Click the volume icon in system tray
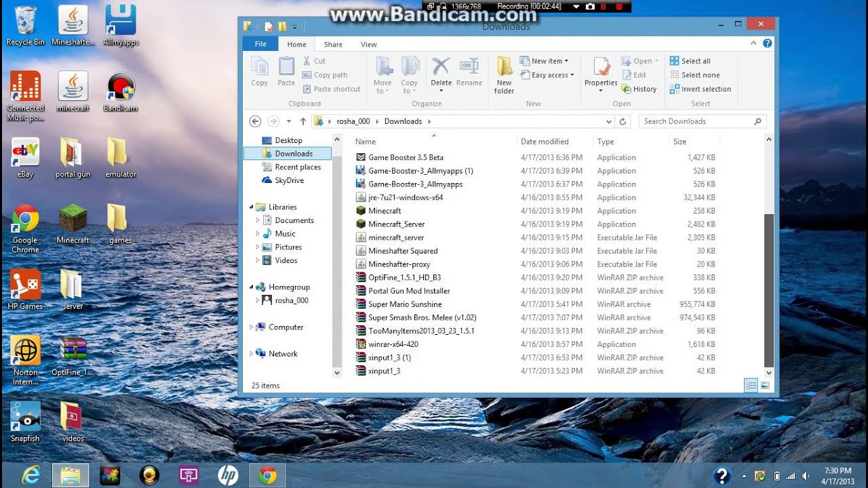The height and width of the screenshot is (488, 868). click(806, 476)
